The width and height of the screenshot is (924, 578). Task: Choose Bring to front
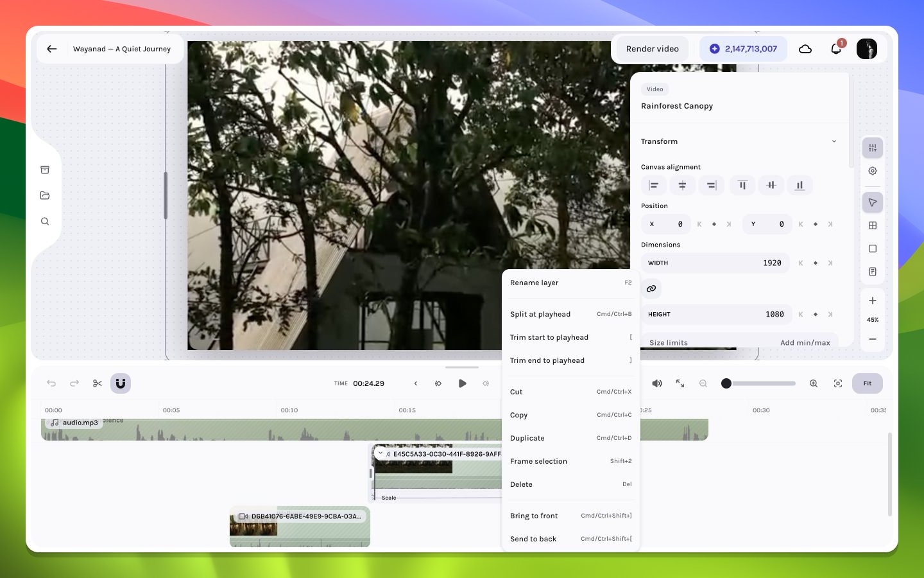(x=571, y=516)
